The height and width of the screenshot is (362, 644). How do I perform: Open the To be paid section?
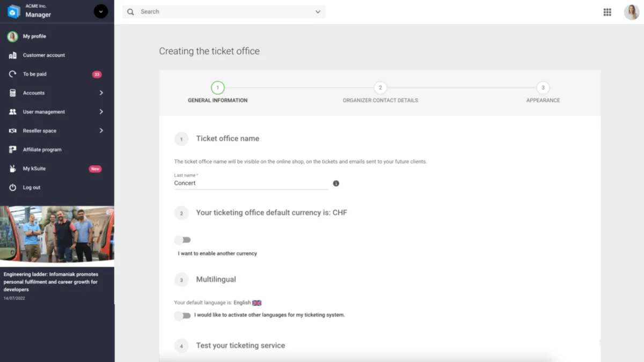[x=35, y=74]
